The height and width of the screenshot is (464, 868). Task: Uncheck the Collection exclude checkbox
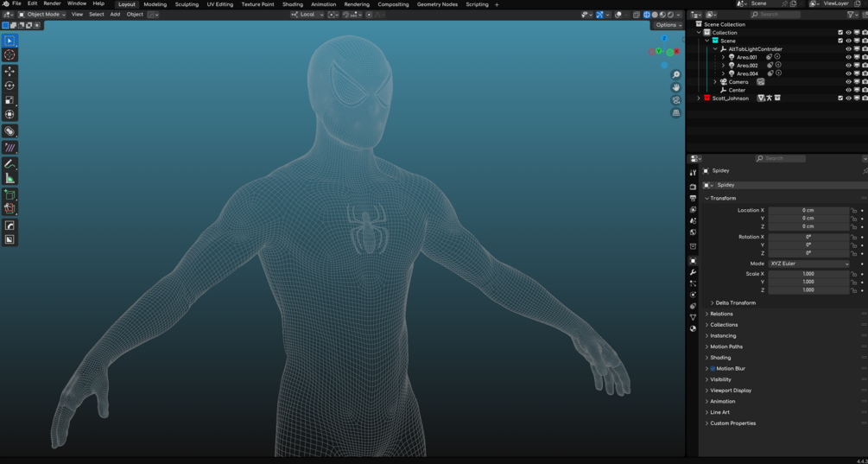tap(840, 33)
